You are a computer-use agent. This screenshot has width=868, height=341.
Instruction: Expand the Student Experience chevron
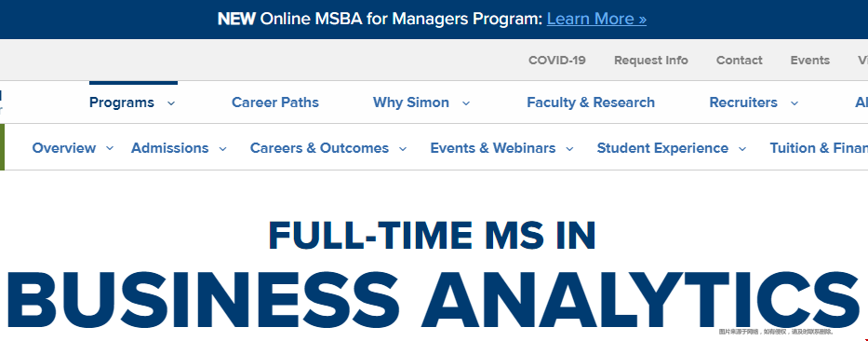(x=742, y=148)
